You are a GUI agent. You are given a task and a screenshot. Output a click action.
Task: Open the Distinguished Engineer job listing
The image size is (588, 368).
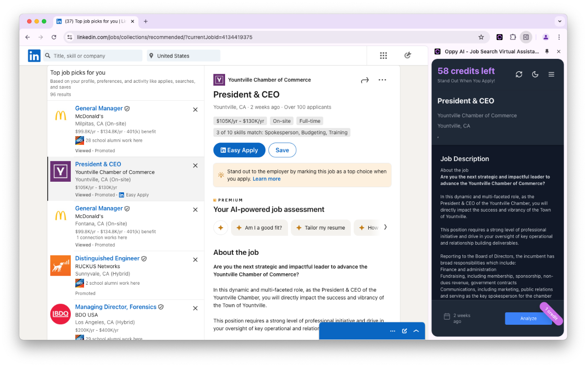[x=107, y=259]
